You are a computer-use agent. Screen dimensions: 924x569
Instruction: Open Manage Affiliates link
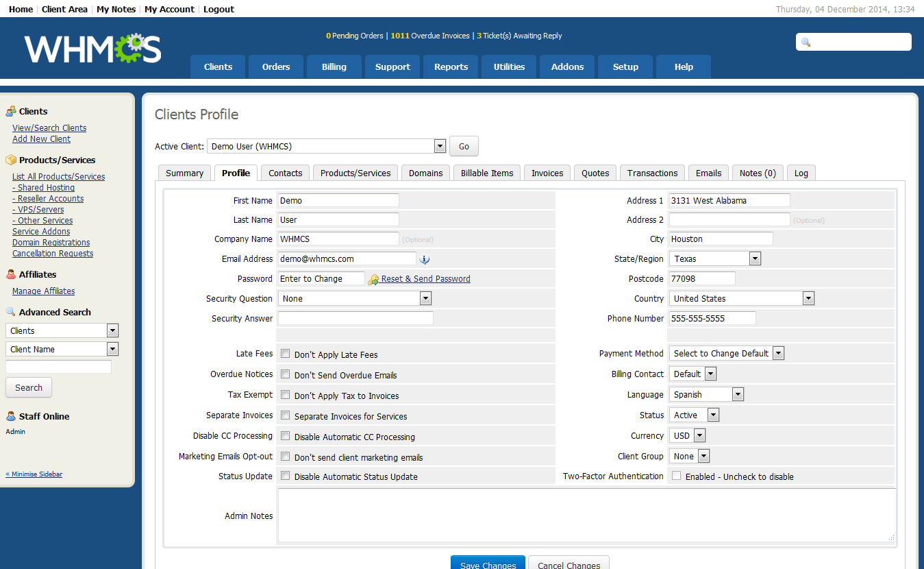43,291
